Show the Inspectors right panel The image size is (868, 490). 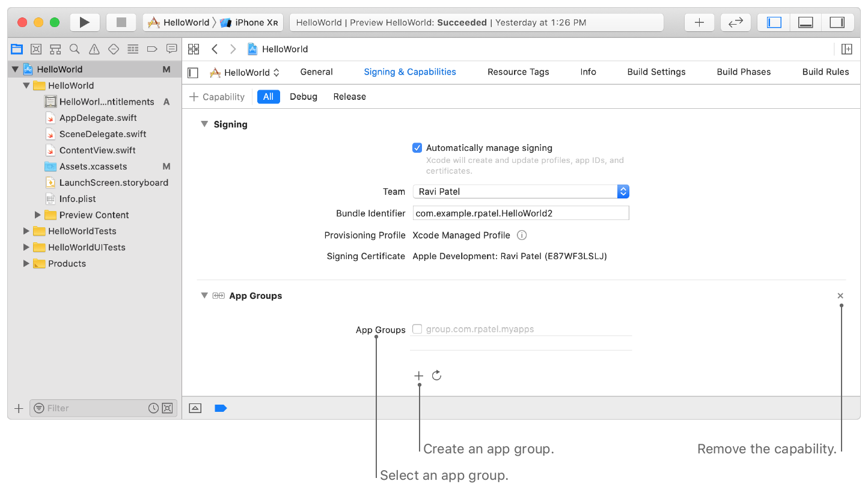tap(837, 22)
